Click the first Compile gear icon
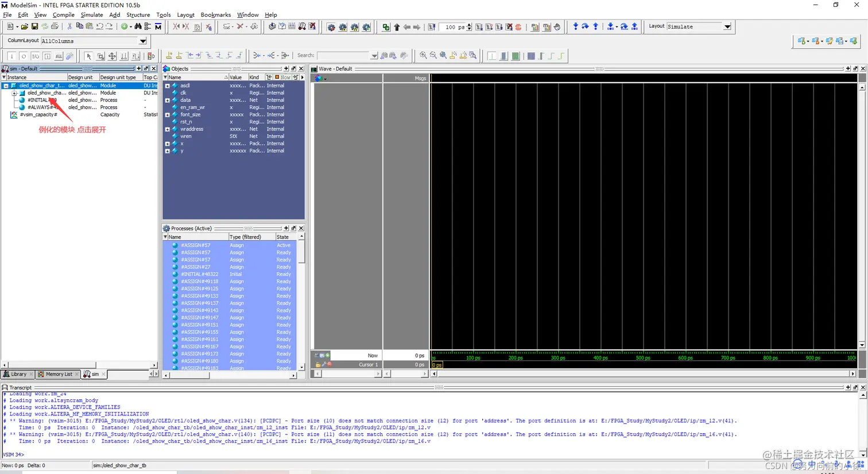This screenshot has width=868, height=474. pos(331,27)
